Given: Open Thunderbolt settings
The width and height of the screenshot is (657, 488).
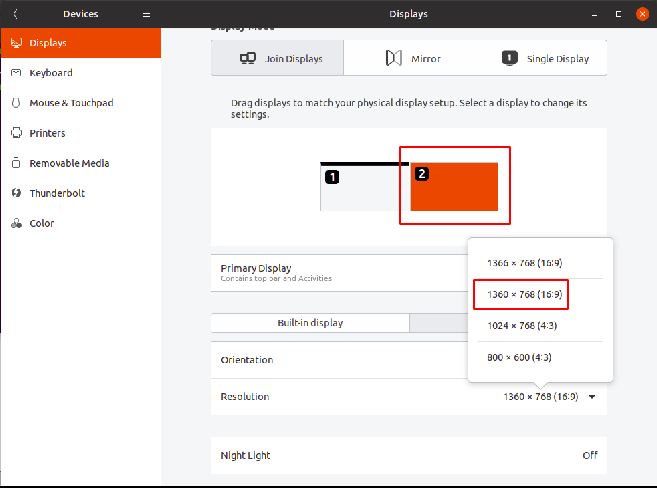Looking at the screenshot, I should (x=80, y=194).
